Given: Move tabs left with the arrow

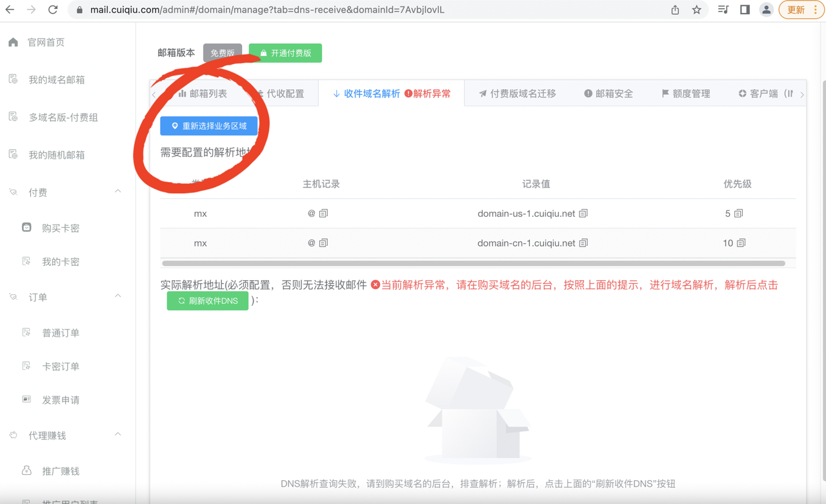Looking at the screenshot, I should click(x=154, y=94).
